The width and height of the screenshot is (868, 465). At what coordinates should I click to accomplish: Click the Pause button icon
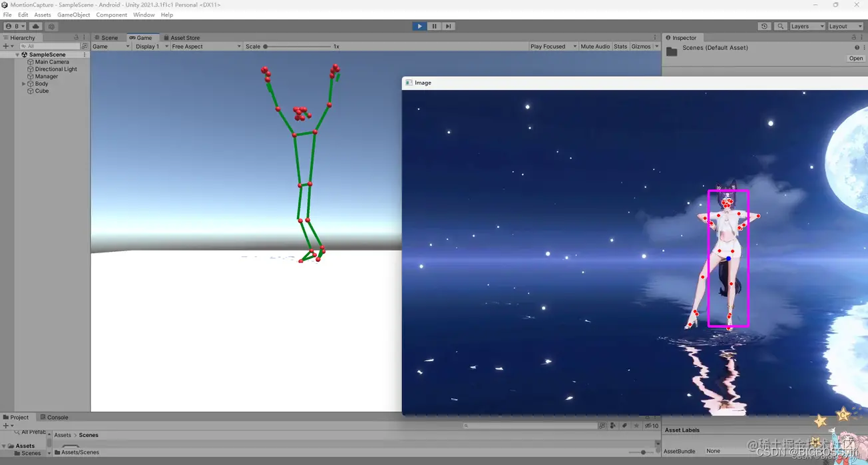(434, 27)
